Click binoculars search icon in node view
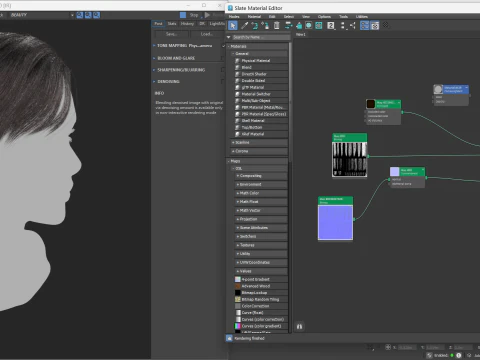This screenshot has width=480, height=360. 299,326
